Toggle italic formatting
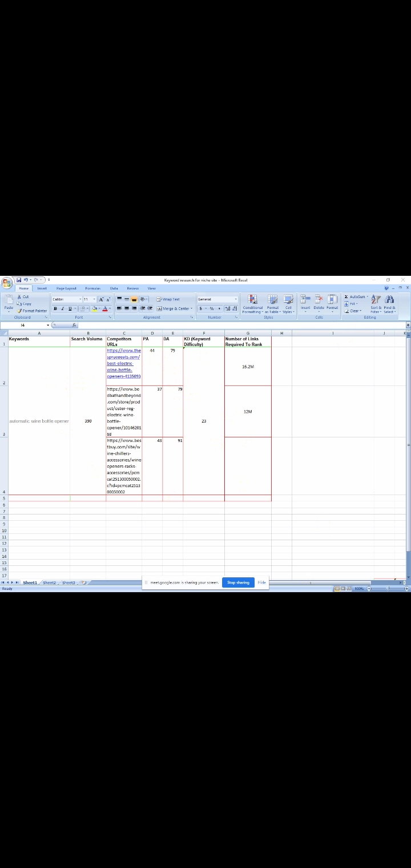This screenshot has width=411, height=868. coord(62,308)
